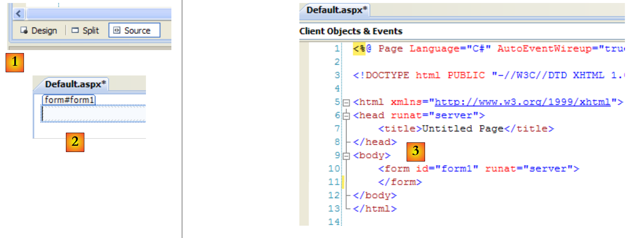The width and height of the screenshot is (644, 238).
Task: Click the orange number 2 badge
Action: [75, 142]
